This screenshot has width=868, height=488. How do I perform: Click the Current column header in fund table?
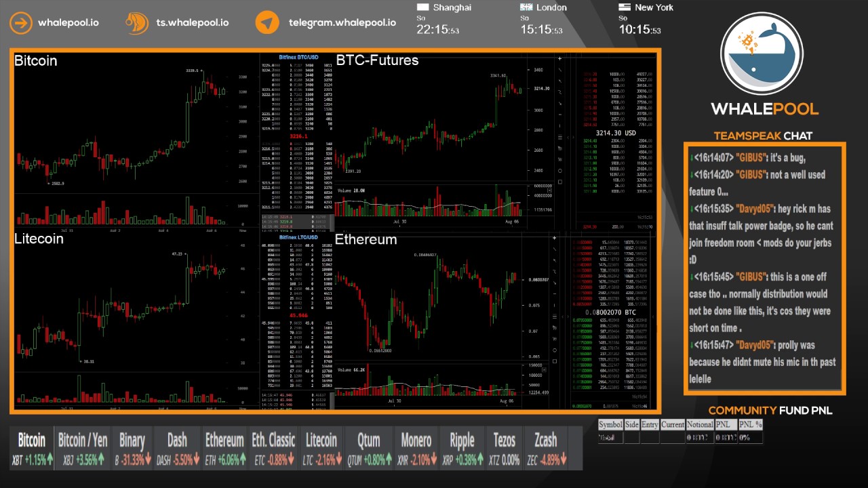673,424
